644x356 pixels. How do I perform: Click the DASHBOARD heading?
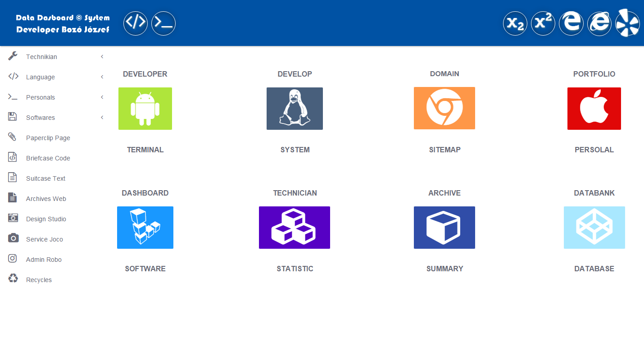pyautogui.click(x=145, y=193)
